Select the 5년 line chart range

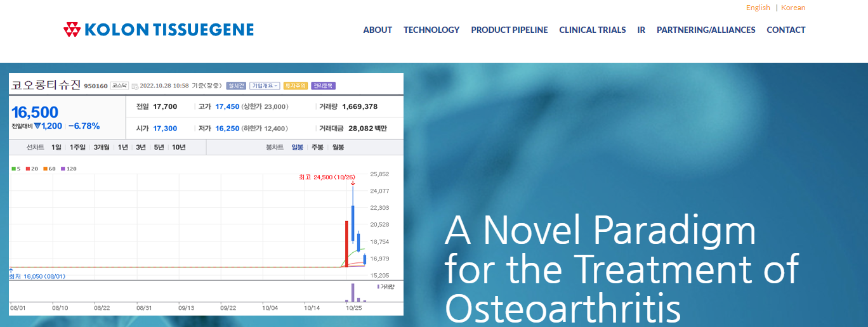[x=159, y=147]
